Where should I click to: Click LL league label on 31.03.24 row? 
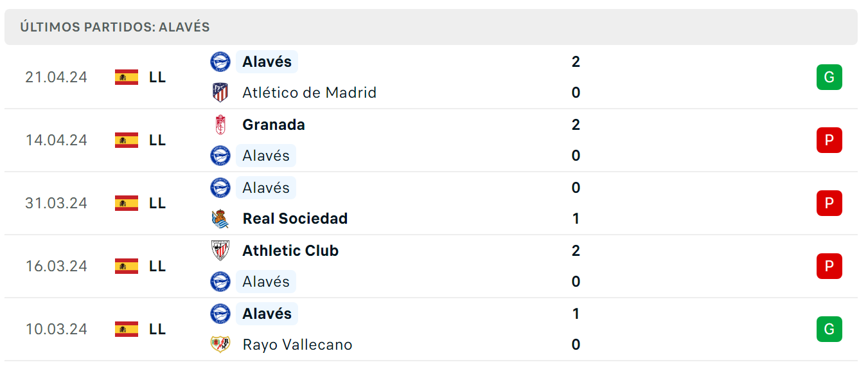tap(157, 203)
